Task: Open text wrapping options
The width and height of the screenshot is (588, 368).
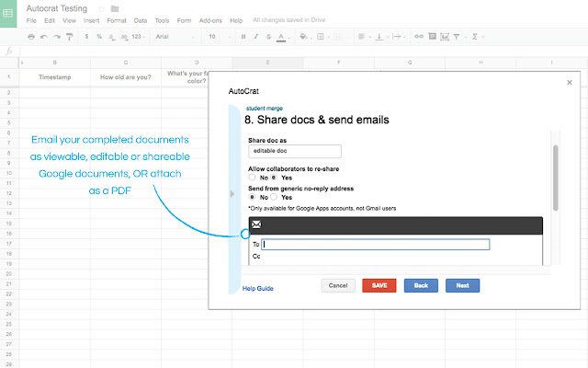Action: tap(396, 37)
